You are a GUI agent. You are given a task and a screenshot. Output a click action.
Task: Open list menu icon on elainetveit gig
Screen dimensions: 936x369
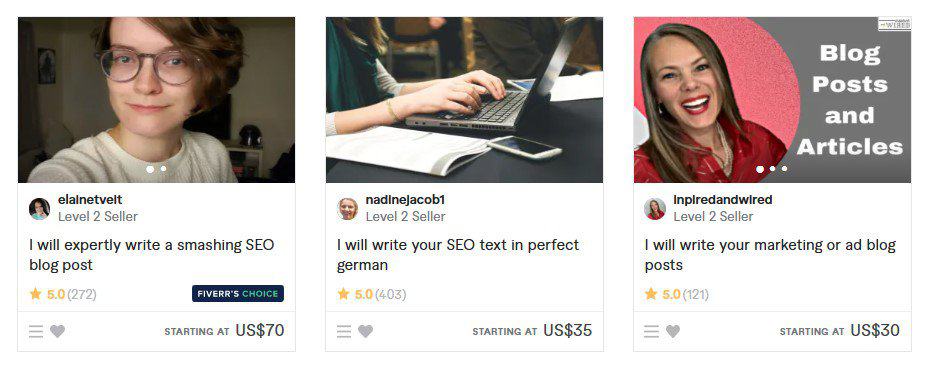[36, 331]
